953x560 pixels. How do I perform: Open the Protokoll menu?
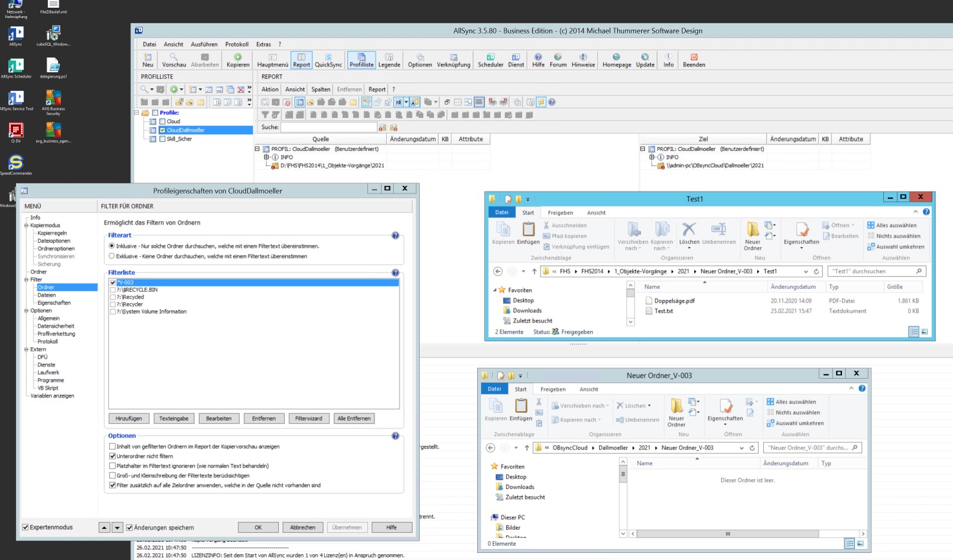(x=236, y=45)
